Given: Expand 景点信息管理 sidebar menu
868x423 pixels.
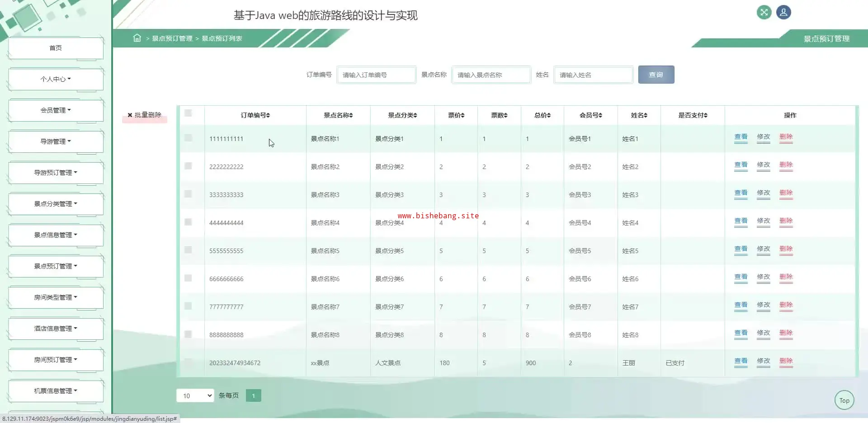Looking at the screenshot, I should tap(56, 235).
